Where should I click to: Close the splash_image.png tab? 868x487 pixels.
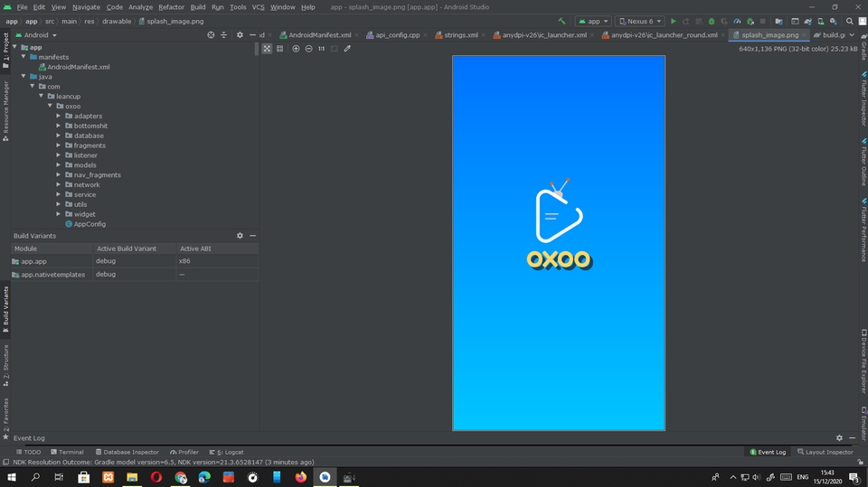click(x=805, y=35)
